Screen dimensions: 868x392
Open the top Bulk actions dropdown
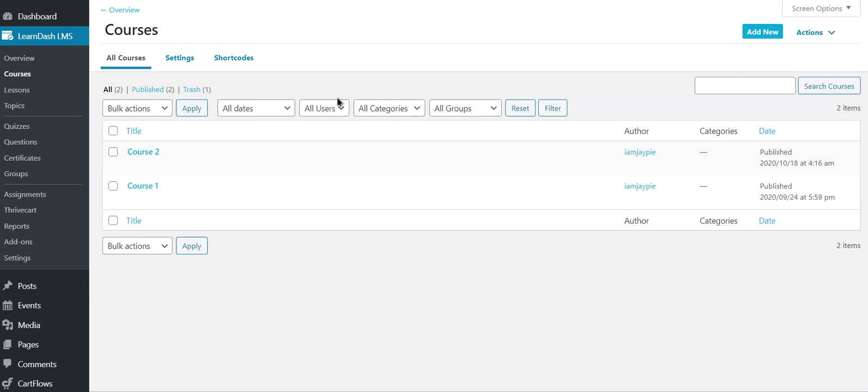[x=137, y=108]
